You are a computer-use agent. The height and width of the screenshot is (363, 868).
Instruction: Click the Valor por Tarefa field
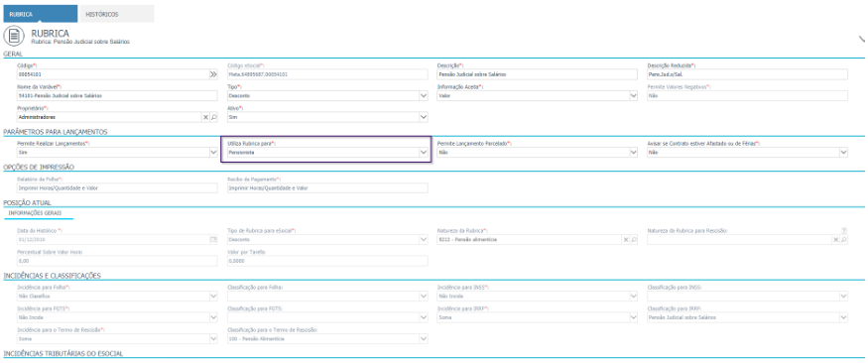click(327, 261)
